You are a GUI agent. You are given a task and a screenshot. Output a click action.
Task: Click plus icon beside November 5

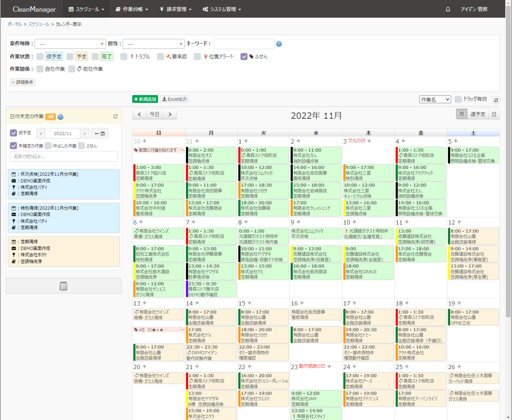tap(456, 141)
